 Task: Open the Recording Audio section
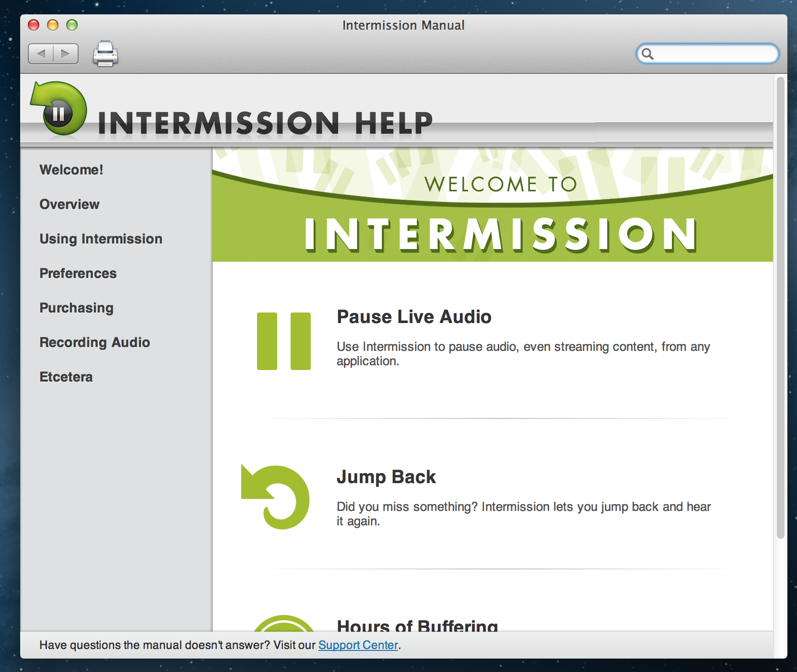pos(95,342)
